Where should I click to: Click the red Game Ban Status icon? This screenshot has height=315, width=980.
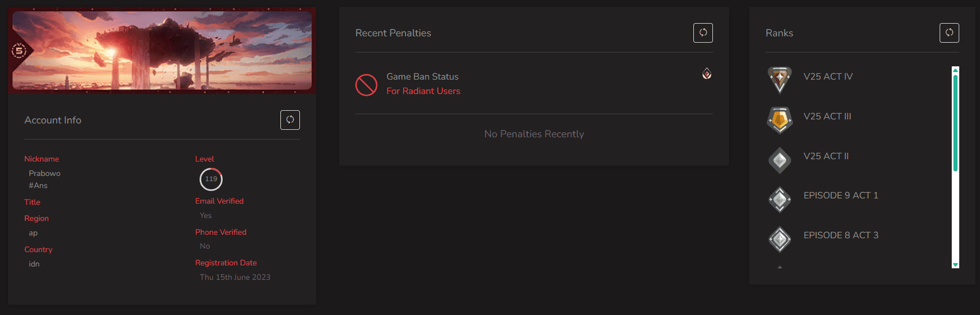pyautogui.click(x=366, y=85)
